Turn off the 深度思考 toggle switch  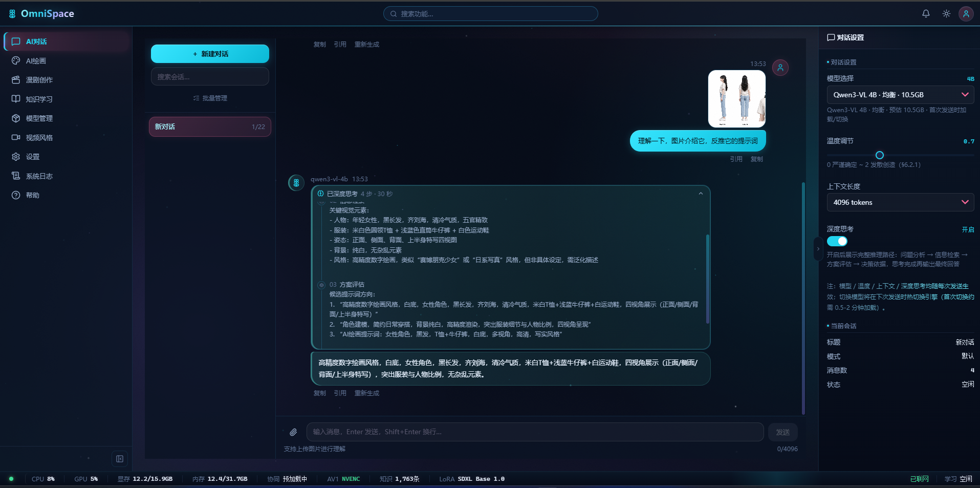pos(837,241)
